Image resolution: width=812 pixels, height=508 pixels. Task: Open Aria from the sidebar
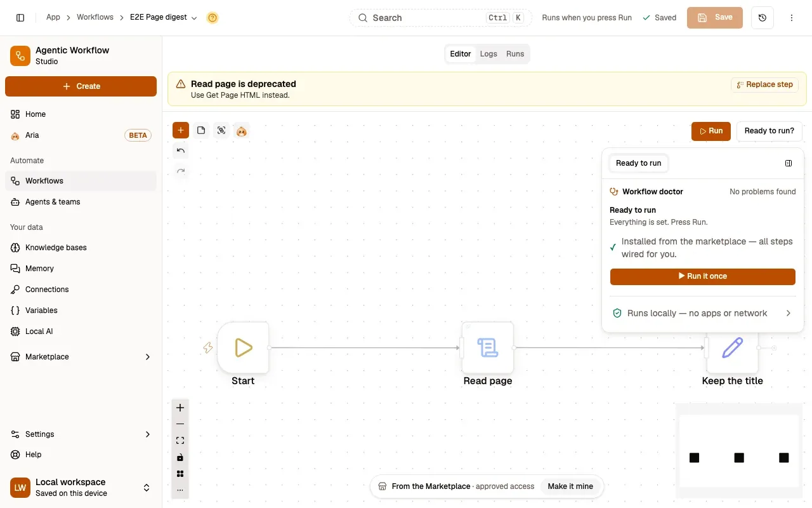[81, 135]
